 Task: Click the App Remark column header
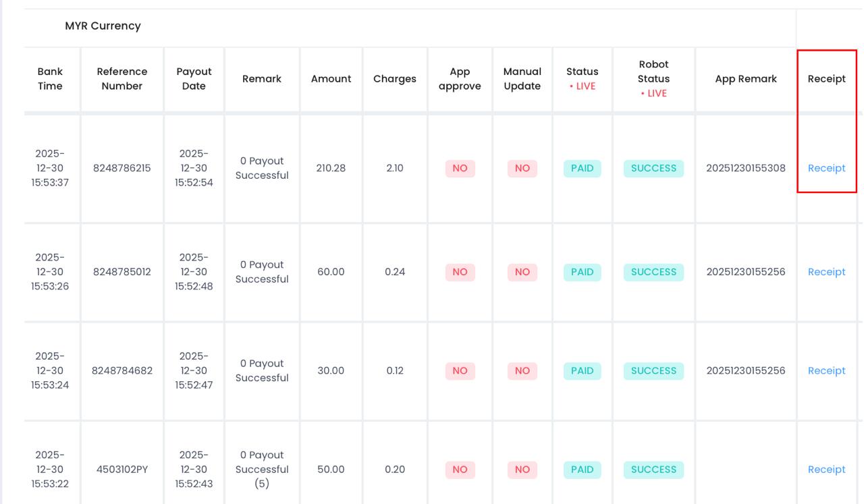[745, 79]
